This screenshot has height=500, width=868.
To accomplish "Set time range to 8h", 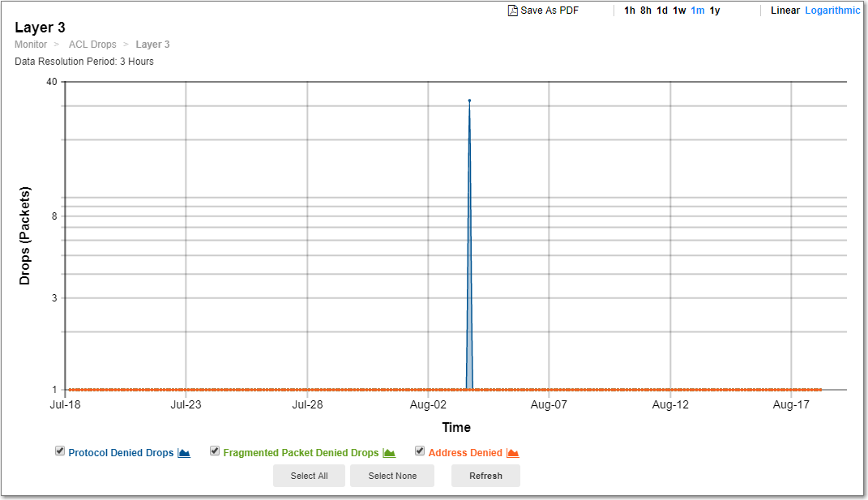I will tap(646, 11).
